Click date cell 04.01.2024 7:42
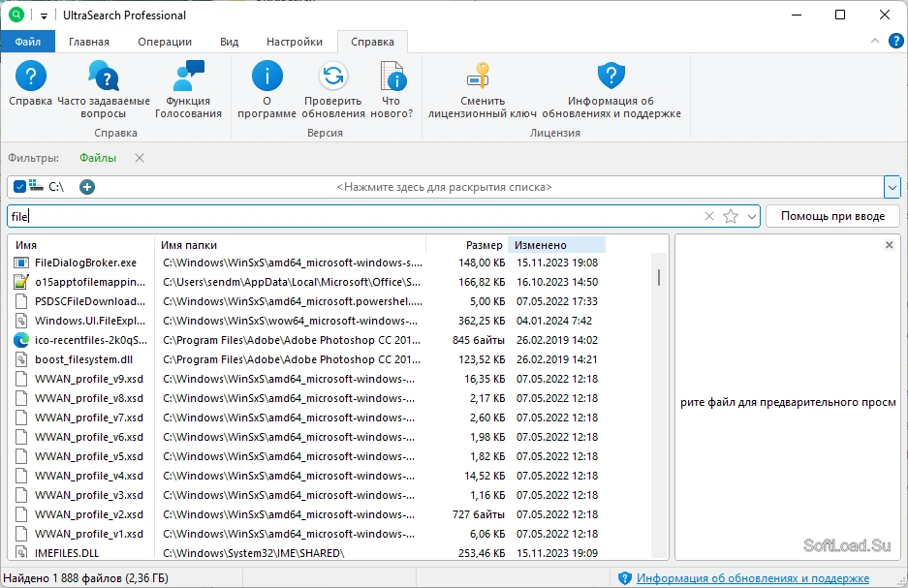Viewport: 908px width, 588px height. tap(554, 321)
